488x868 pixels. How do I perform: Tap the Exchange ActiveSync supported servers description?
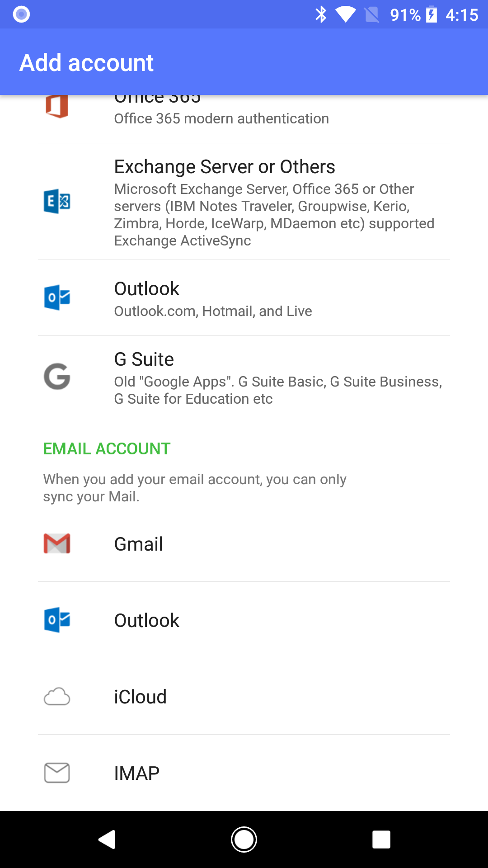(x=274, y=215)
